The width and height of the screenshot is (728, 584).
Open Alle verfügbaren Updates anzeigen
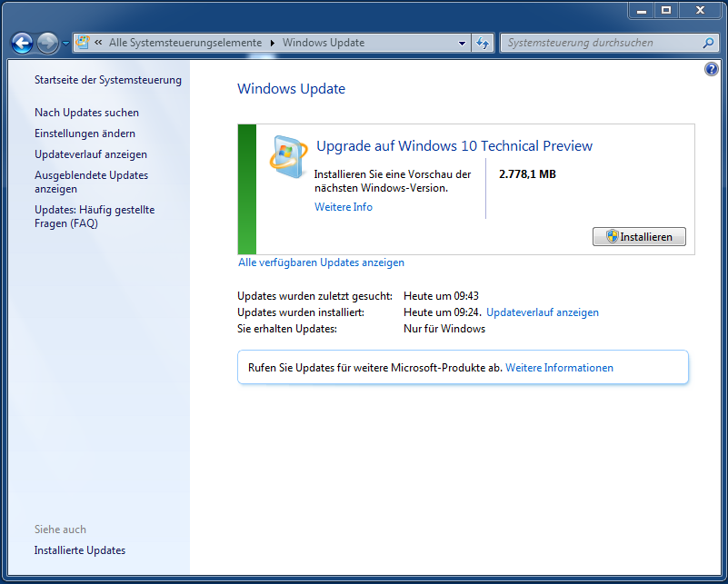click(x=321, y=262)
